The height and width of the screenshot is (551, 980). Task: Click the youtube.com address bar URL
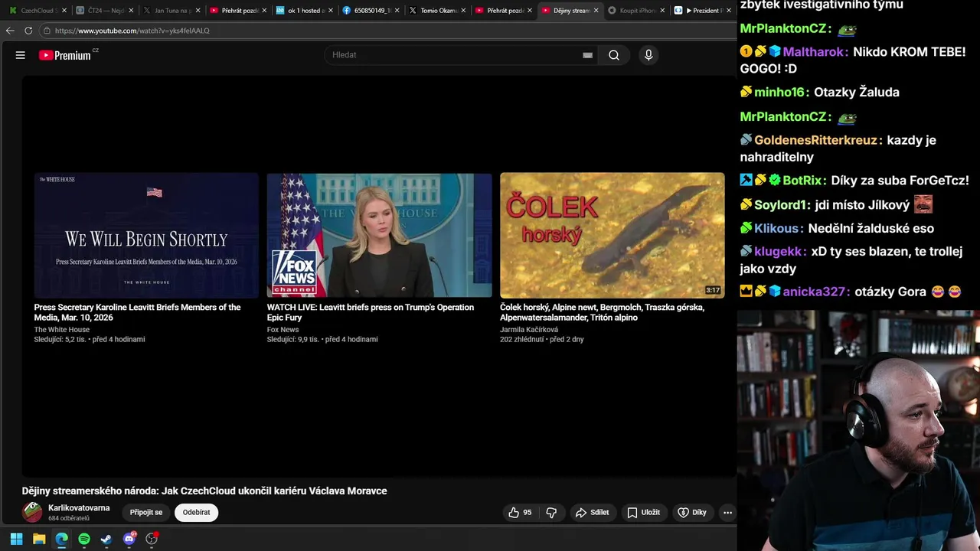point(132,31)
